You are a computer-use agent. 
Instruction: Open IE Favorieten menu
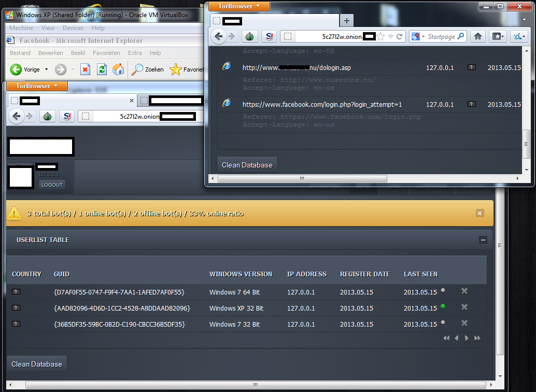106,53
